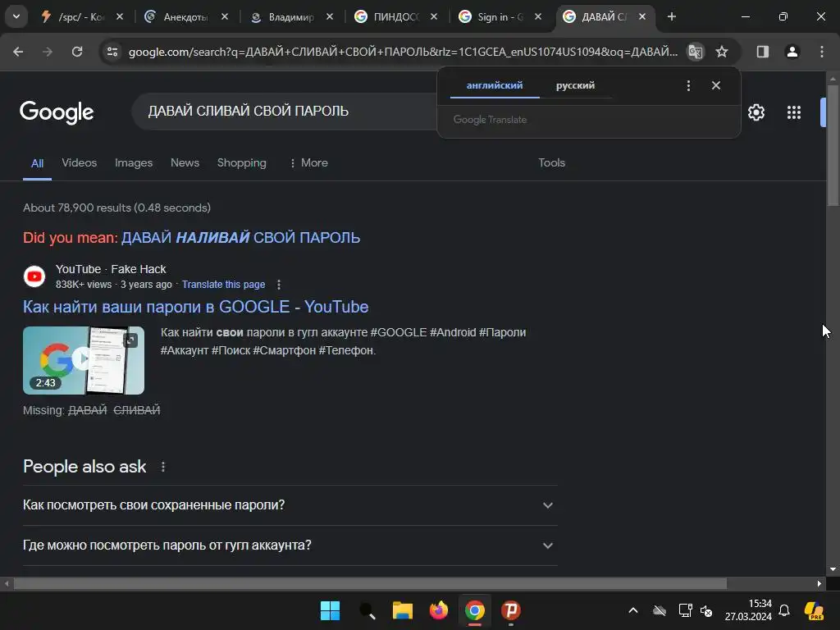
Task: Open translate popup options menu
Action: point(688,85)
